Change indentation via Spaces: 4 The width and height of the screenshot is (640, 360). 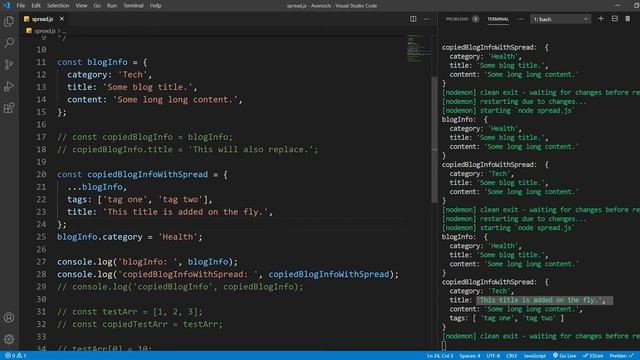[x=470, y=356]
